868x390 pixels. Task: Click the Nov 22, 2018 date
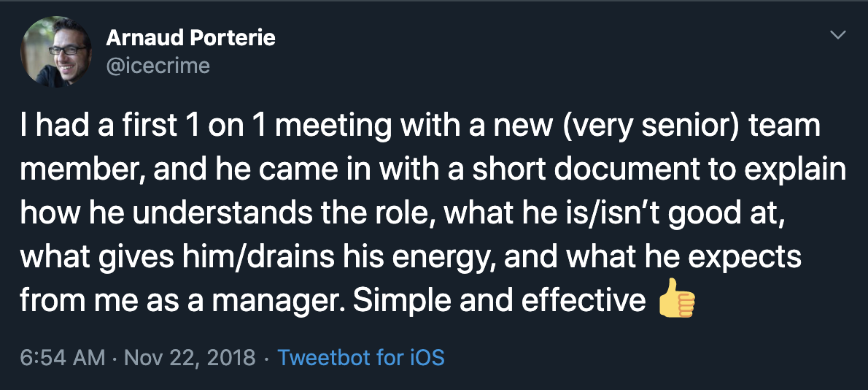point(190,358)
